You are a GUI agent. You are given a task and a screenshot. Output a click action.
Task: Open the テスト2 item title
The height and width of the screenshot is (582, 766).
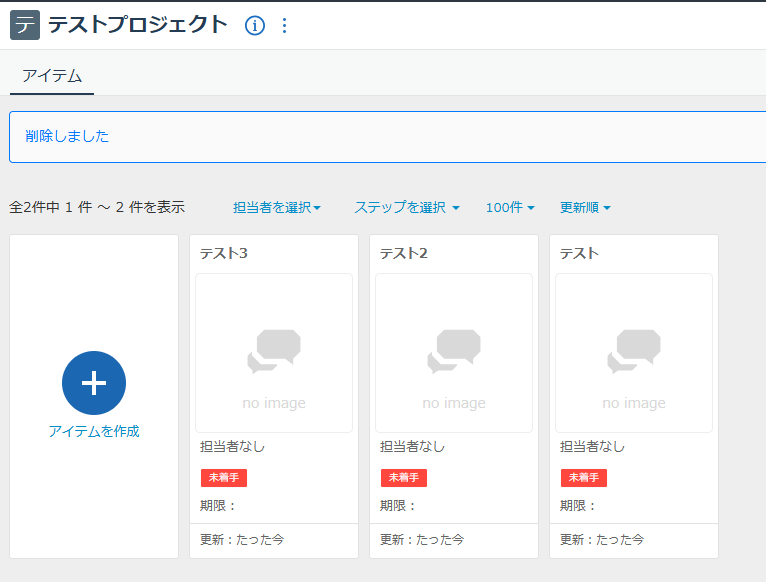(404, 253)
